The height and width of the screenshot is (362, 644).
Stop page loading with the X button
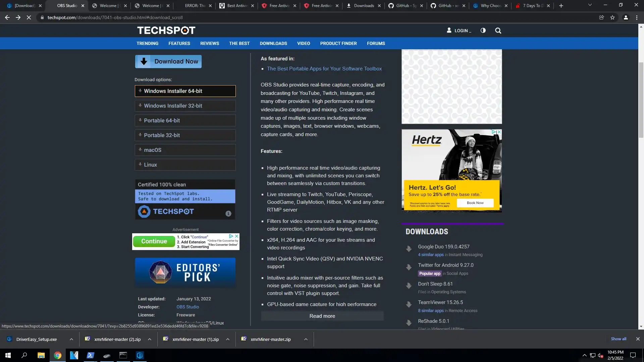29,17
